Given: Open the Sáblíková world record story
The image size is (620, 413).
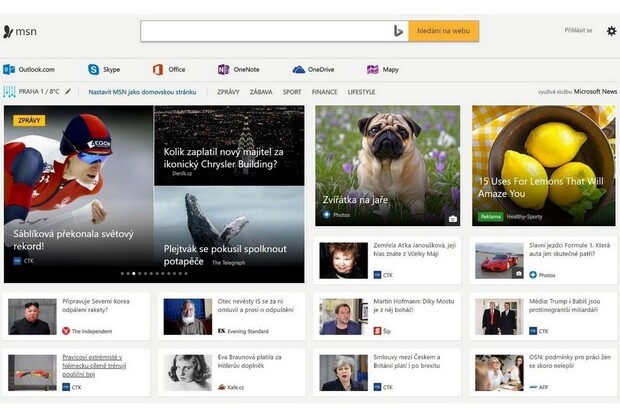Looking at the screenshot, I should pos(74,240).
